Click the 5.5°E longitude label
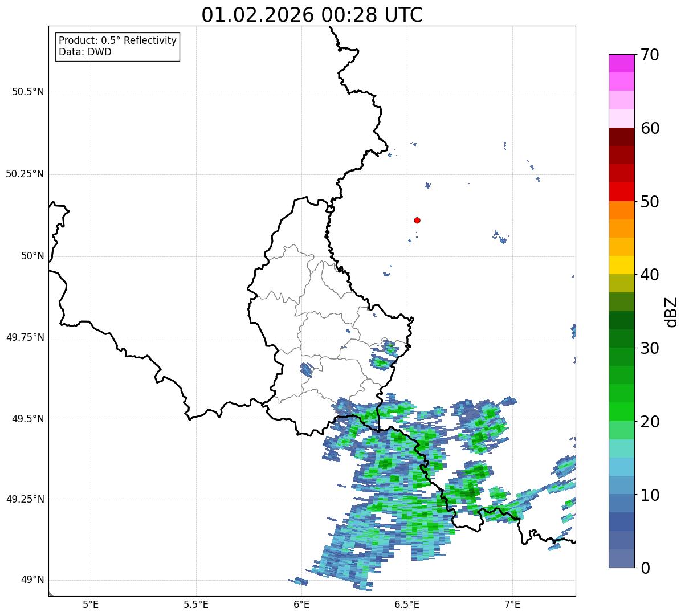This screenshot has height=616, width=685. 196,604
